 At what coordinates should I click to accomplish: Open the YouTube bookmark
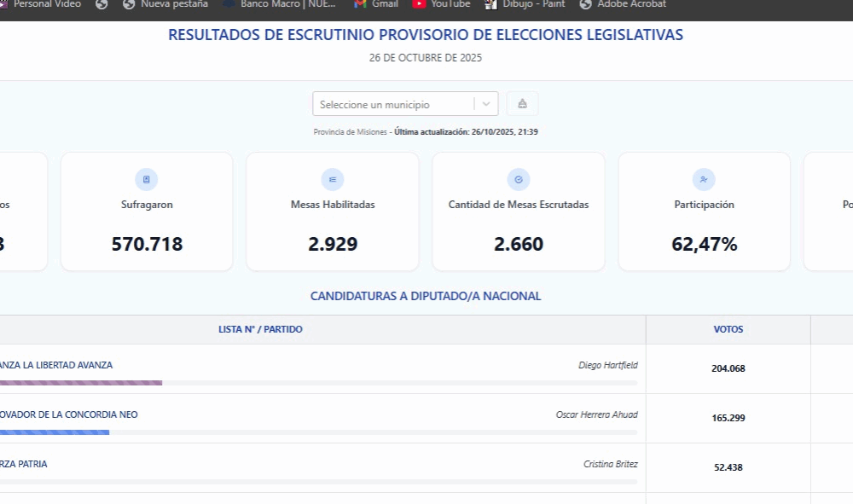tap(441, 4)
